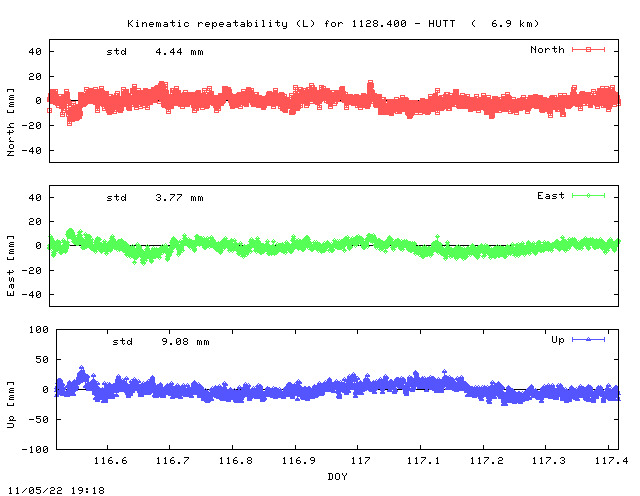Click the timestamp '11/05/22 19:18'

[x=56, y=490]
